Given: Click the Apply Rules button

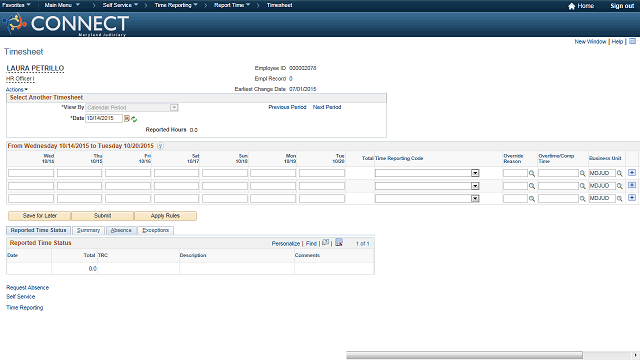Looking at the screenshot, I should (x=165, y=216).
